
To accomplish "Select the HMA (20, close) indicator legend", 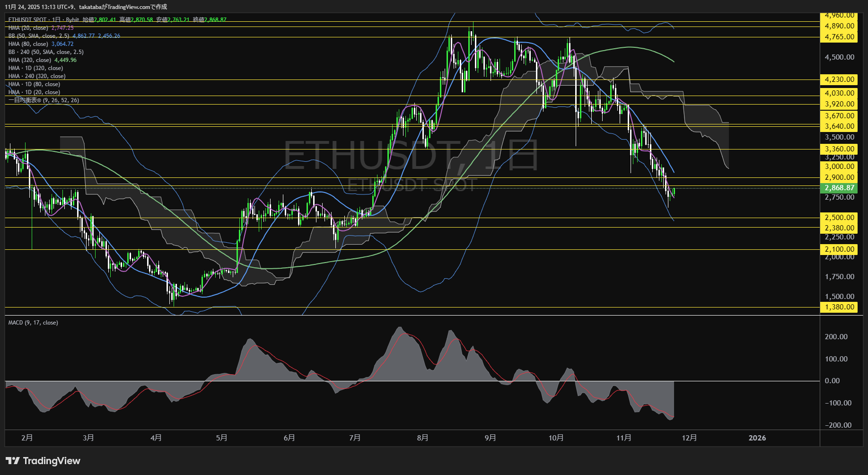I will point(28,28).
